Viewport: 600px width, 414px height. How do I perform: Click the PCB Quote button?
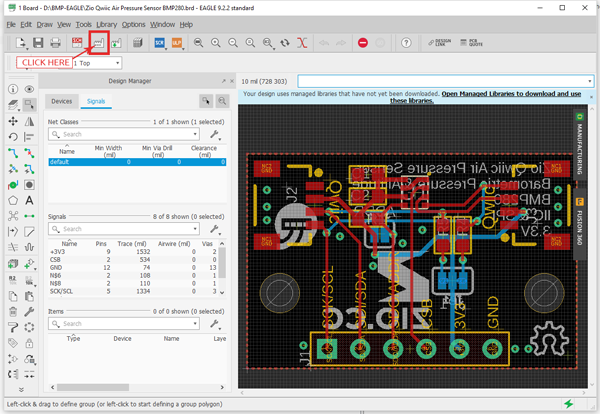(471, 43)
